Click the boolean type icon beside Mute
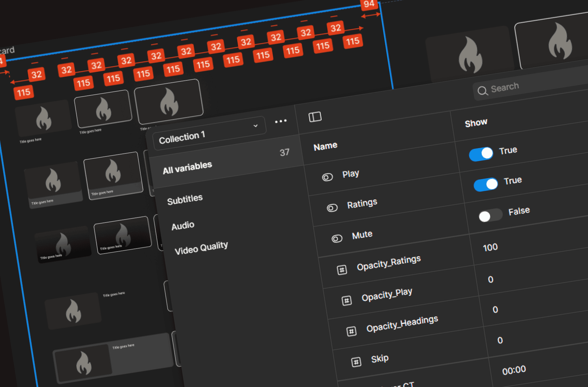Viewport: 588px width, 387px height. [337, 239]
